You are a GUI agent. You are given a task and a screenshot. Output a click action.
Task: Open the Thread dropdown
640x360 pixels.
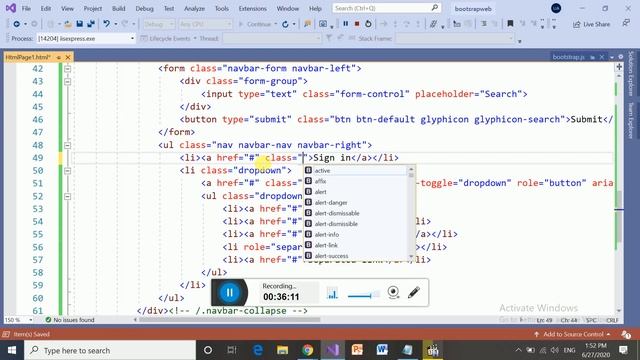click(272, 38)
